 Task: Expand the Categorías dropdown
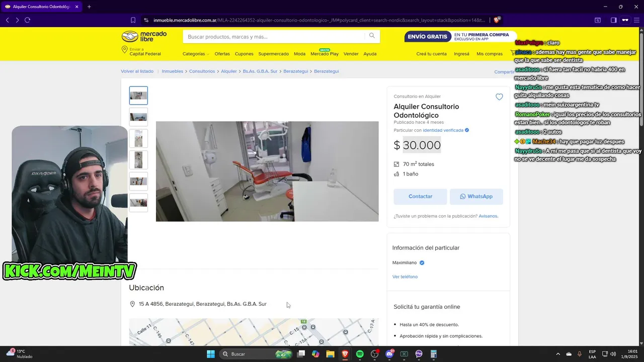(196, 54)
